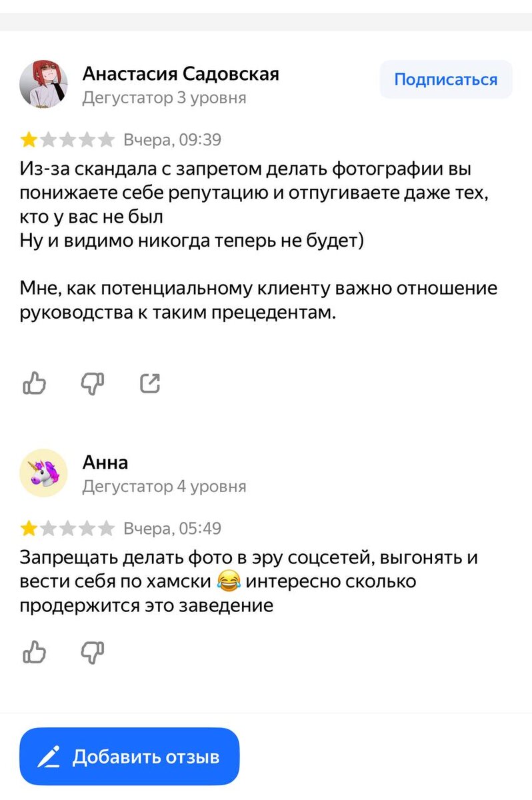Click the first star in Анастасия's rating
Image resolution: width=532 pixels, height=800 pixels.
point(28,139)
